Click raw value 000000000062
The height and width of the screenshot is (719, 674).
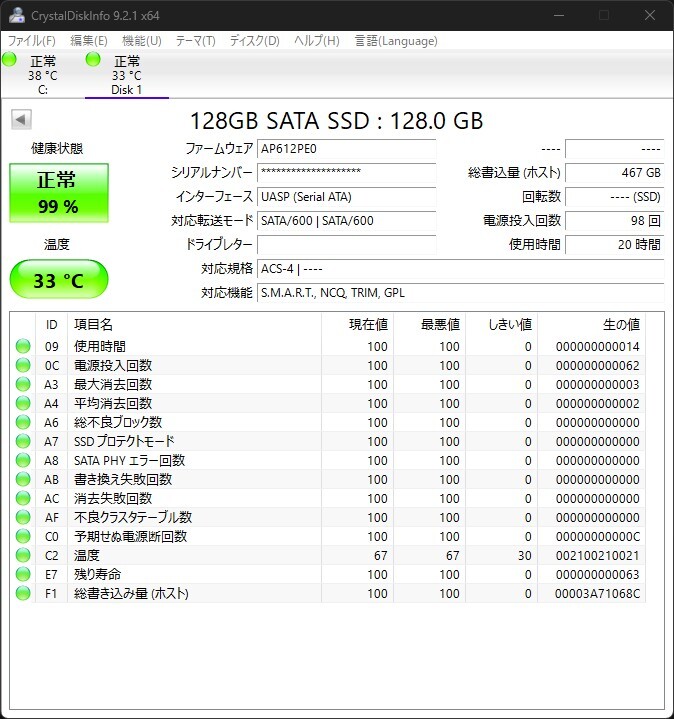point(597,365)
